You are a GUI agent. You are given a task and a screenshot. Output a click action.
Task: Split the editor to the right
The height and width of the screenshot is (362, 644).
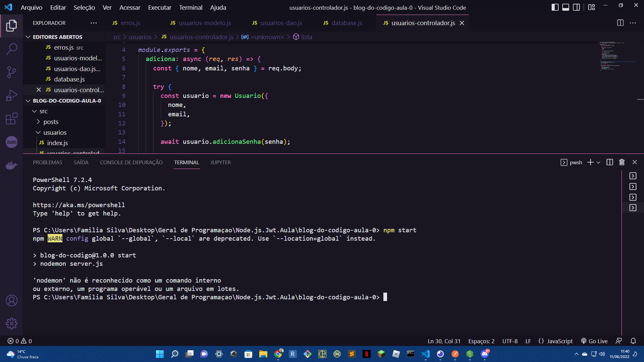click(x=620, y=23)
